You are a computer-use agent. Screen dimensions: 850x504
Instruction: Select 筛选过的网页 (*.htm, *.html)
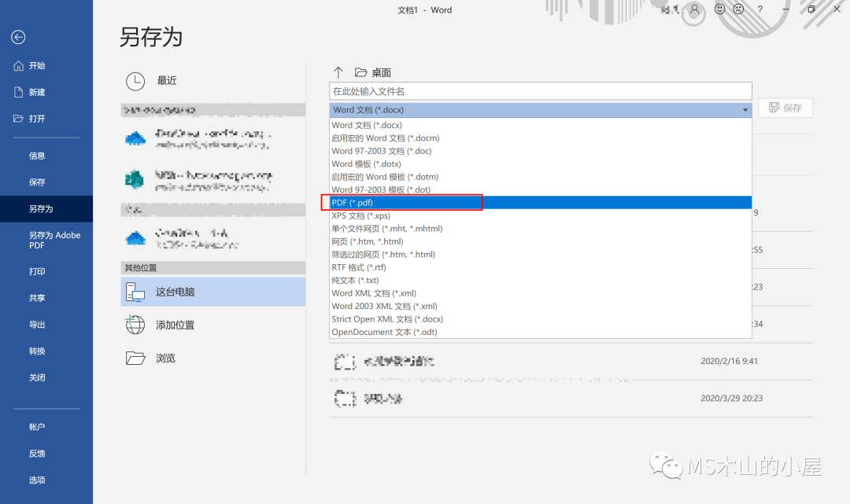click(x=541, y=255)
